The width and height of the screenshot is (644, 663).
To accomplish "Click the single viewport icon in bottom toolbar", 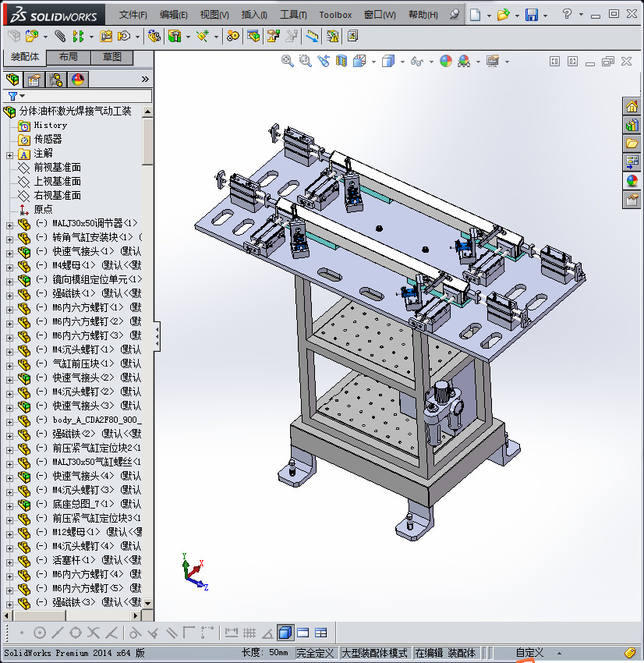I will click(x=303, y=633).
